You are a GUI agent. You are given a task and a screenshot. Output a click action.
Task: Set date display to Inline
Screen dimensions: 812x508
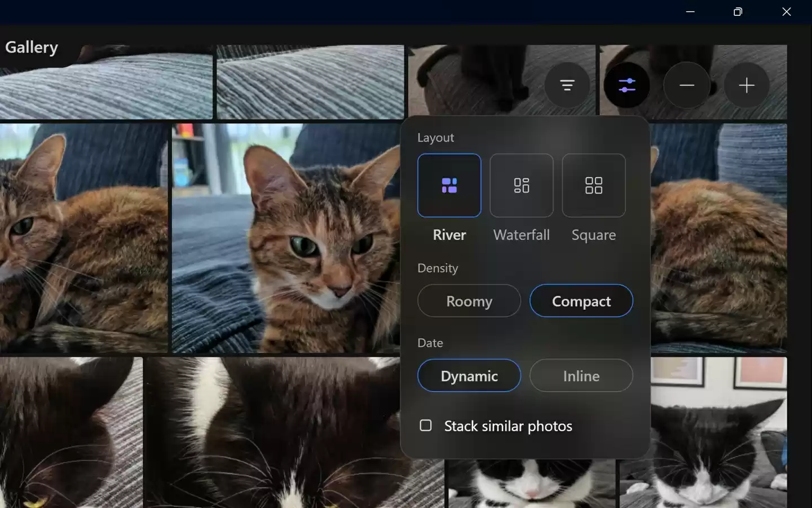pos(581,375)
